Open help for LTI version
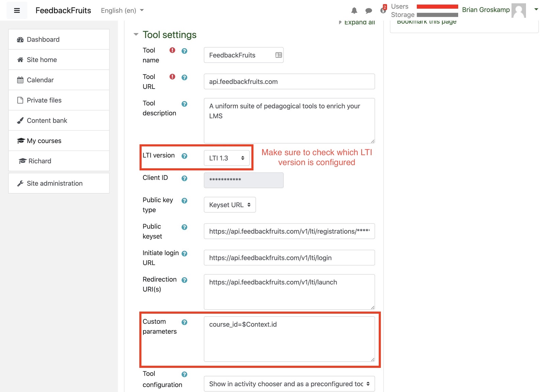 (x=184, y=156)
